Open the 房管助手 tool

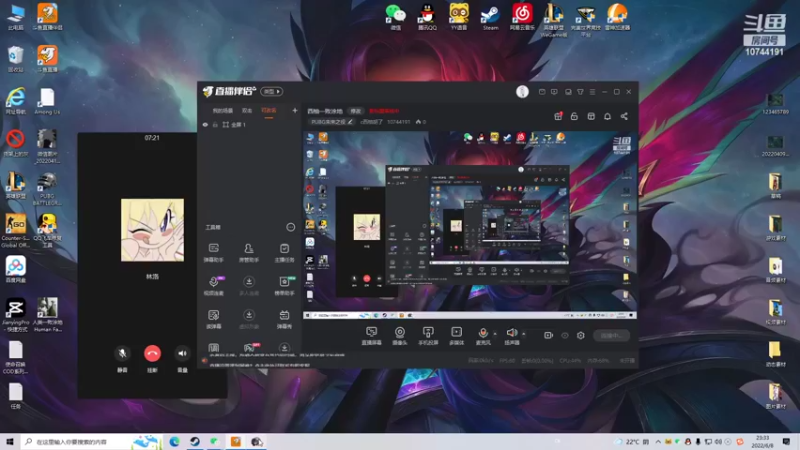tap(249, 253)
